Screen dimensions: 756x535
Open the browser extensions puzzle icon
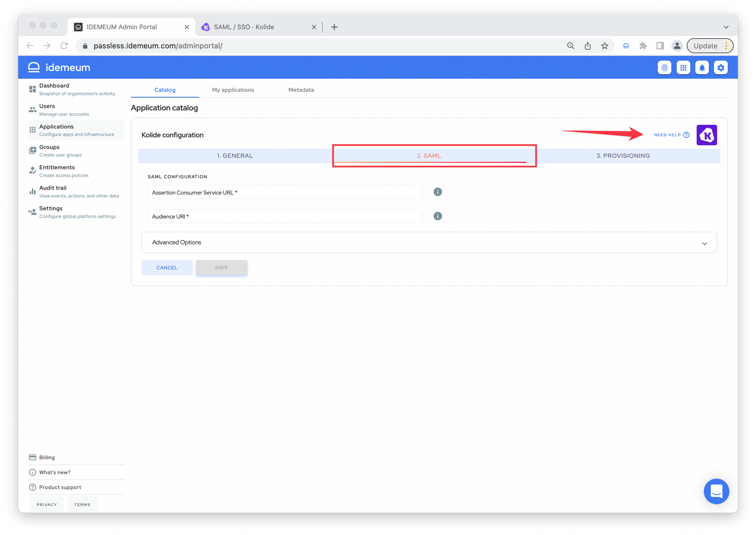pyautogui.click(x=643, y=46)
